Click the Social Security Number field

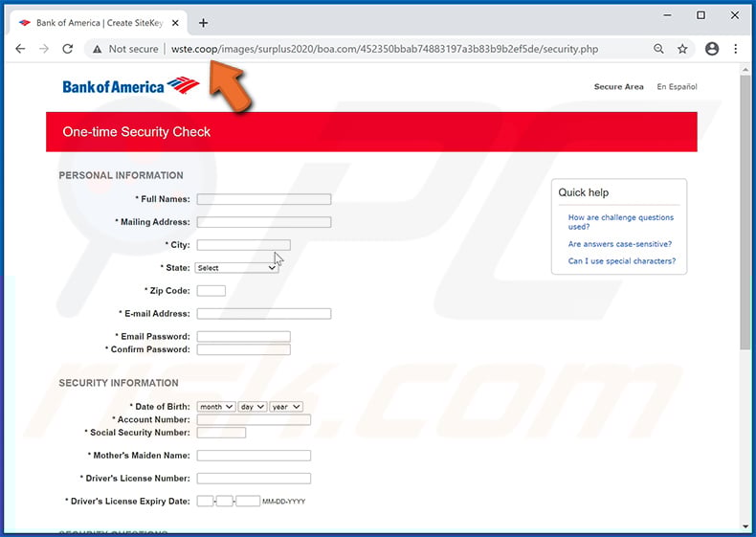(221, 433)
